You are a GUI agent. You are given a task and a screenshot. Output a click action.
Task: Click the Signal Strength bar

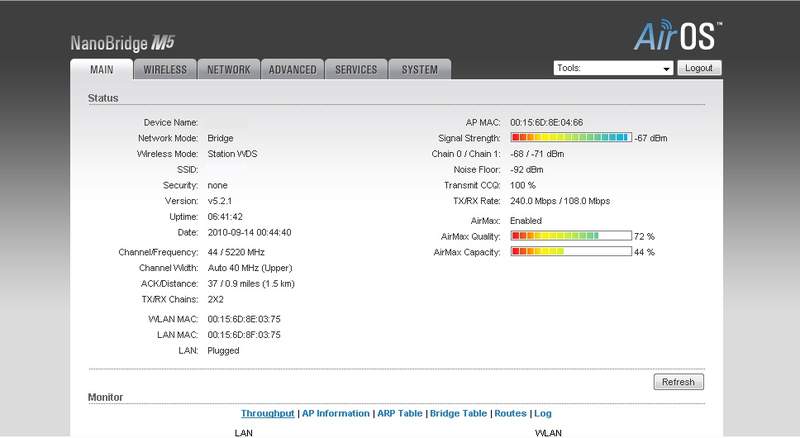click(x=571, y=137)
